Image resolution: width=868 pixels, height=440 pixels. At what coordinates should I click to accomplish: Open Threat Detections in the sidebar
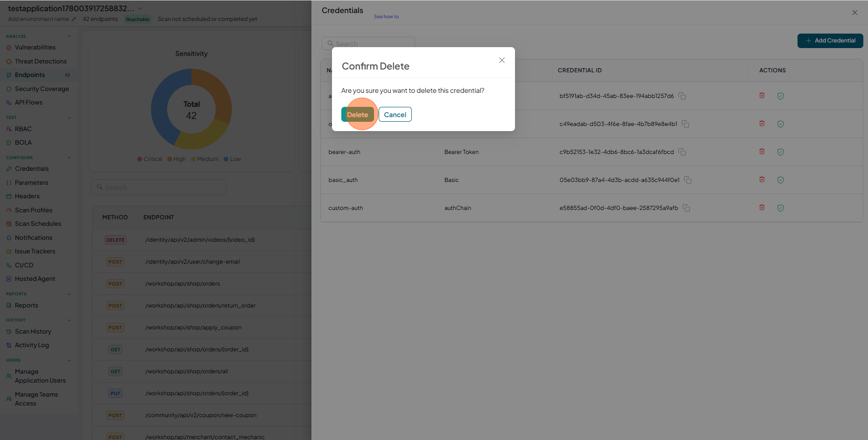(x=41, y=61)
